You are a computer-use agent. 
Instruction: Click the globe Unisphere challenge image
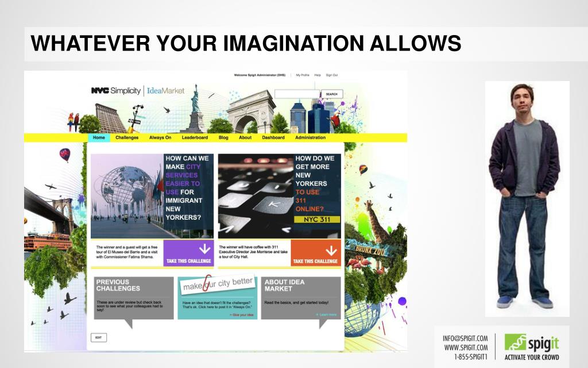pos(127,196)
